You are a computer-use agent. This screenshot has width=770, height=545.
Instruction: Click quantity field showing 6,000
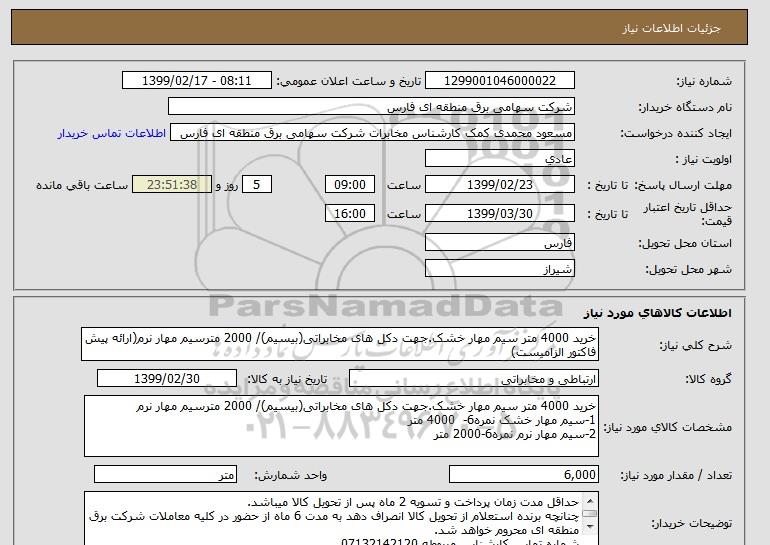click(x=524, y=475)
